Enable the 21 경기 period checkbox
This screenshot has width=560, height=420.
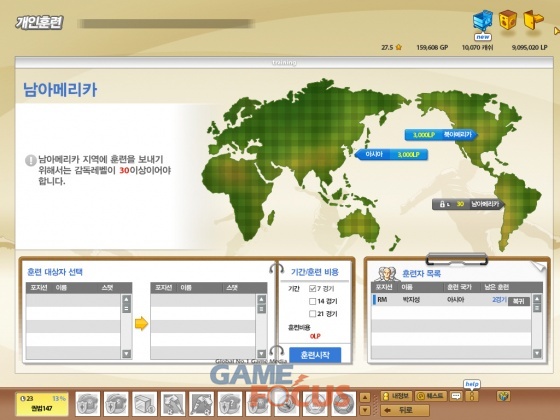pyautogui.click(x=312, y=314)
